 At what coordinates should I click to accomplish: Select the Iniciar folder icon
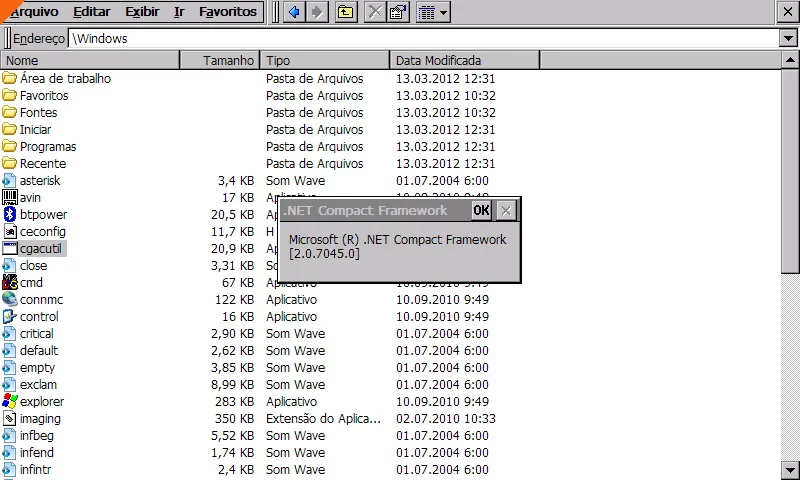(9, 129)
